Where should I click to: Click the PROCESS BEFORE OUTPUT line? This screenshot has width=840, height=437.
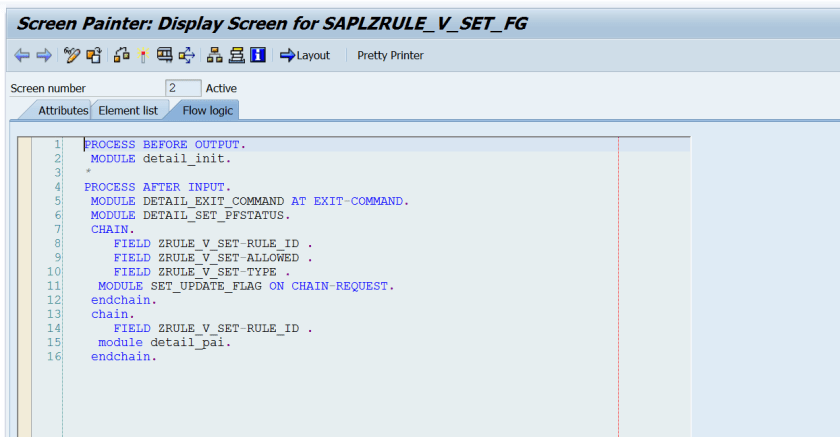pos(164,145)
